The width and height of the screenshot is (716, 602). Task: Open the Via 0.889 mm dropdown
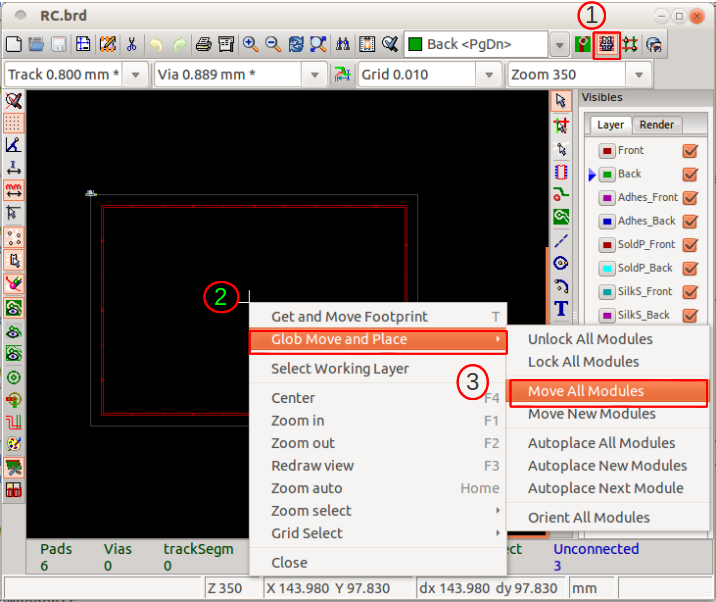click(x=315, y=74)
